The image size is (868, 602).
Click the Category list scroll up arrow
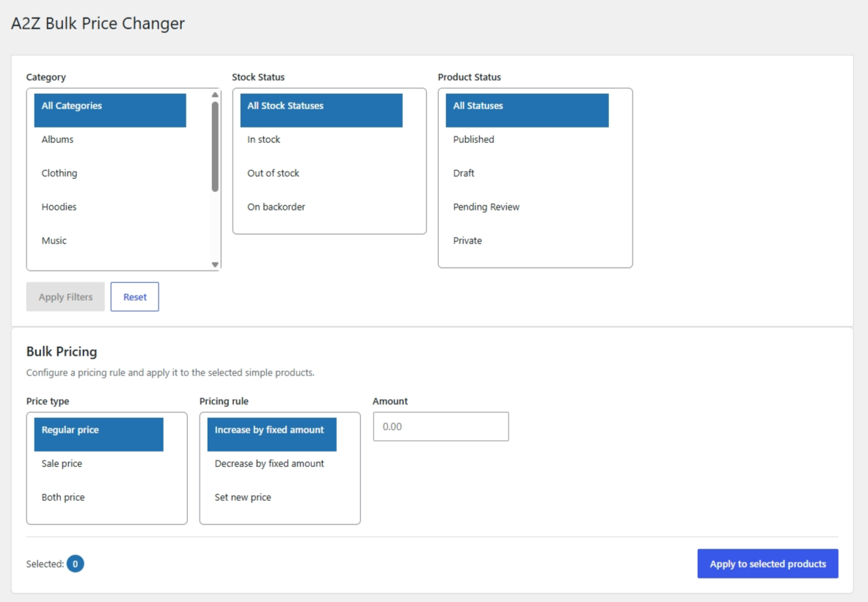point(215,95)
